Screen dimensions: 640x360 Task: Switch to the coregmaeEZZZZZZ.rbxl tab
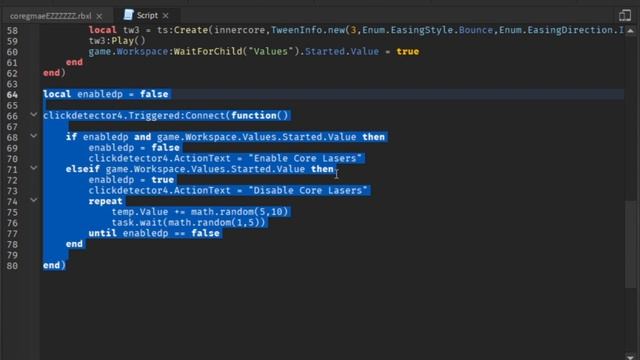[50, 16]
